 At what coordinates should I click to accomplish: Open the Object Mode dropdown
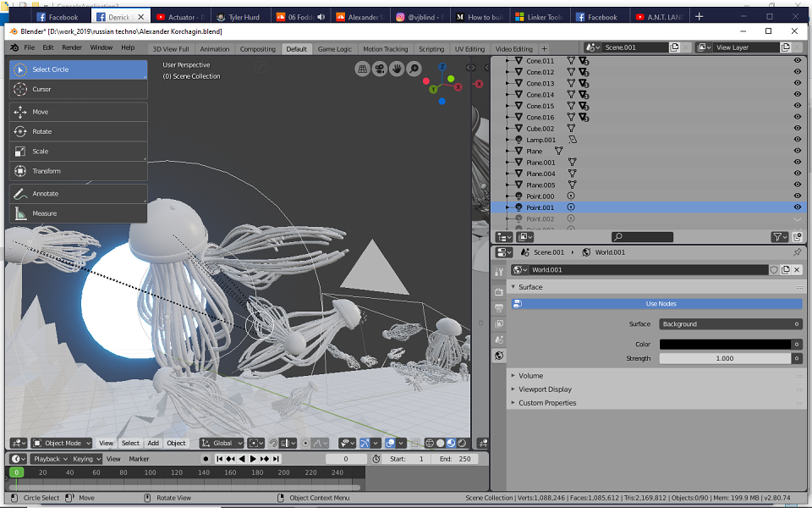(62, 443)
